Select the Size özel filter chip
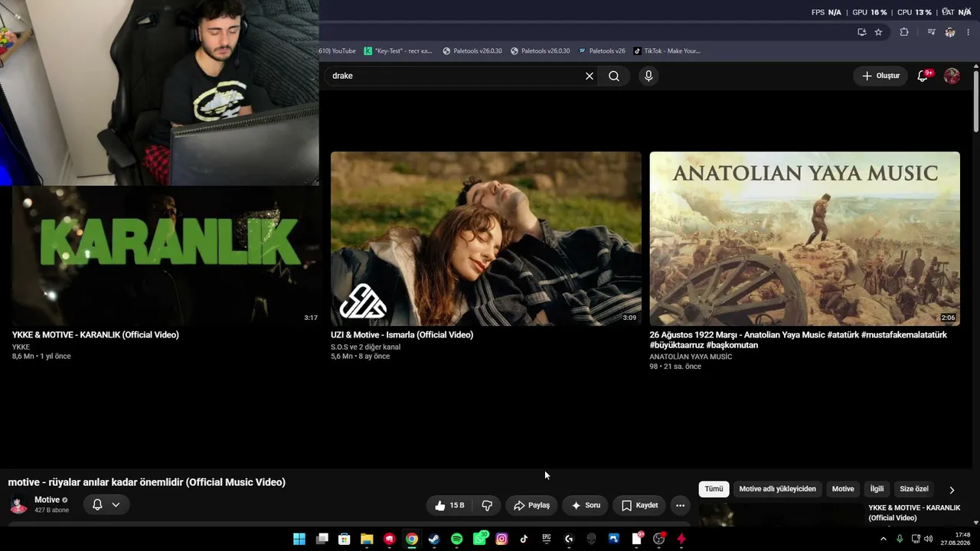Viewport: 980px width, 551px height. 914,489
